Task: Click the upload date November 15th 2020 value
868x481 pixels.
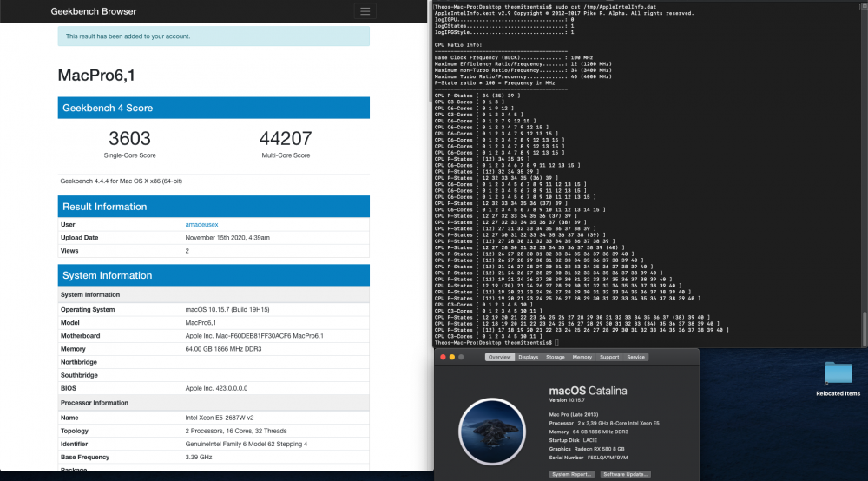Action: 227,237
